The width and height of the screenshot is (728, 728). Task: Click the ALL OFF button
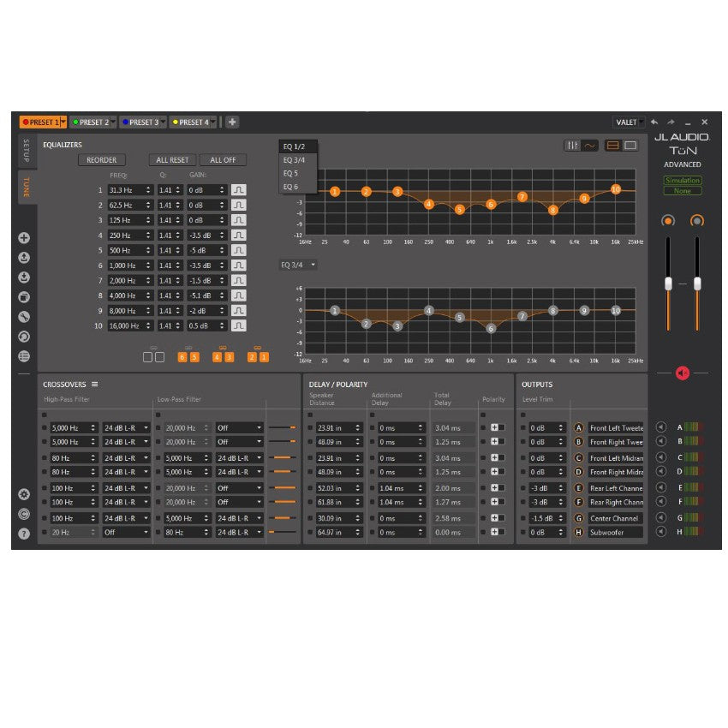[x=223, y=159]
